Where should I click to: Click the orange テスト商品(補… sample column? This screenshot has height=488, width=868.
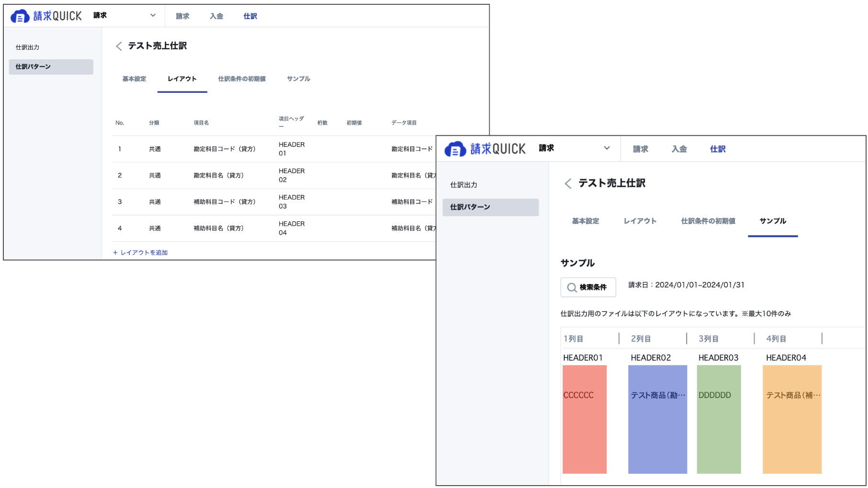click(x=792, y=419)
